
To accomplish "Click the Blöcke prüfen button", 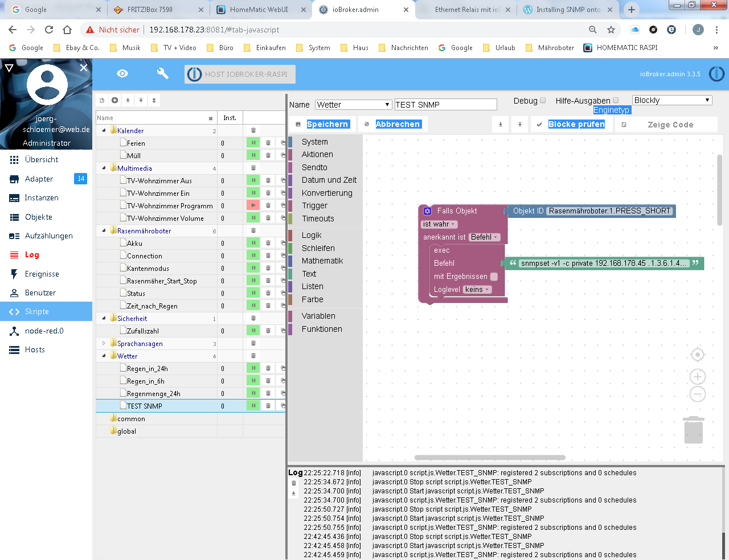I will point(571,124).
